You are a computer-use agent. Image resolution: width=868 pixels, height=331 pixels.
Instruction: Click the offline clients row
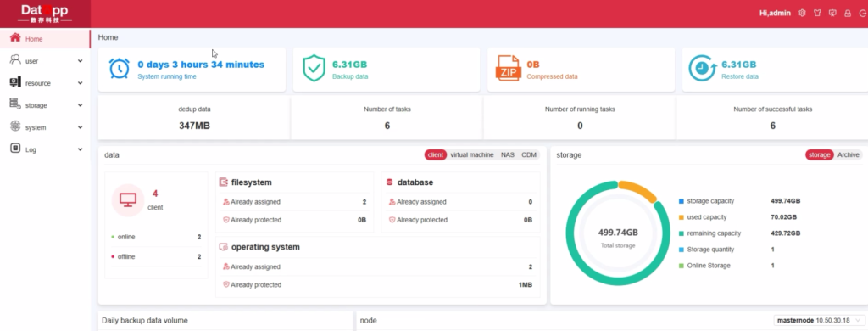(x=156, y=256)
